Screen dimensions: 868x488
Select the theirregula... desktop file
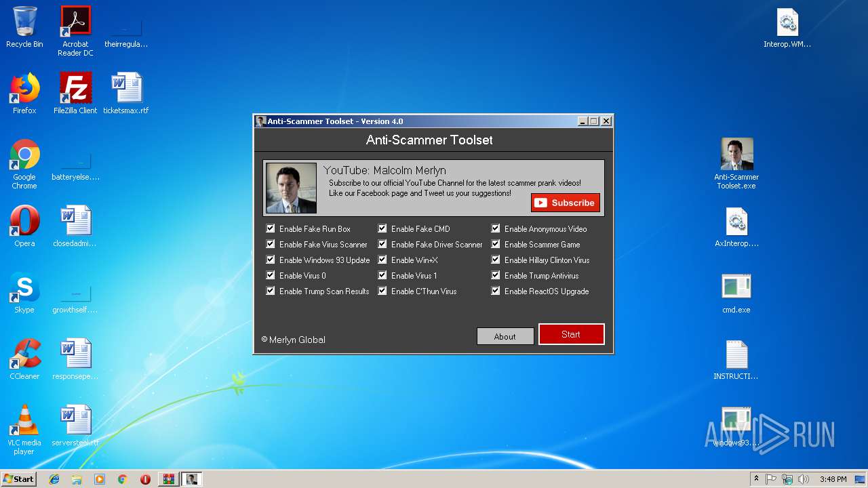pyautogui.click(x=126, y=31)
